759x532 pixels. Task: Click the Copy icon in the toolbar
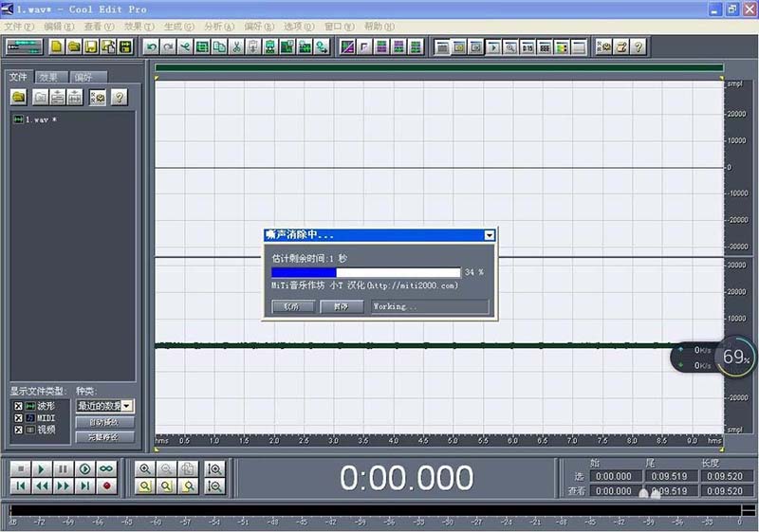coord(219,46)
